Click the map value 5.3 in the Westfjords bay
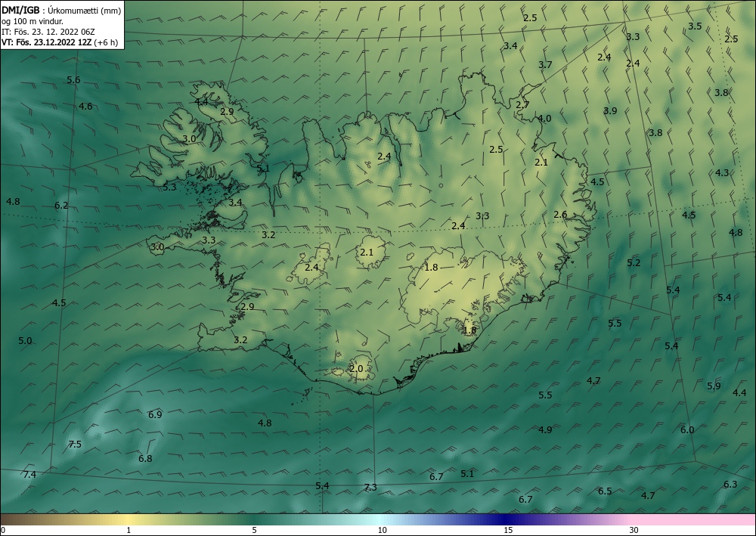 (x=169, y=187)
